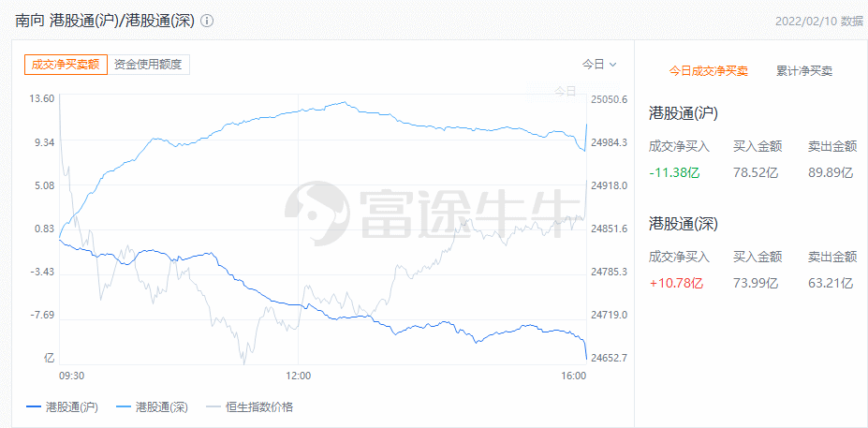
Task: Click the grey 恒生指数价格 legend swatch
Action: 213,408
